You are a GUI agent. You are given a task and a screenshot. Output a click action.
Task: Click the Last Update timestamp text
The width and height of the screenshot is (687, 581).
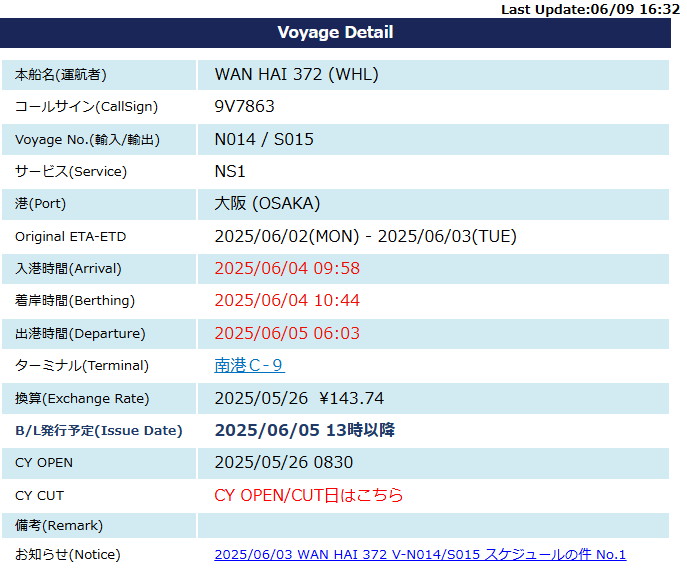tap(590, 9)
